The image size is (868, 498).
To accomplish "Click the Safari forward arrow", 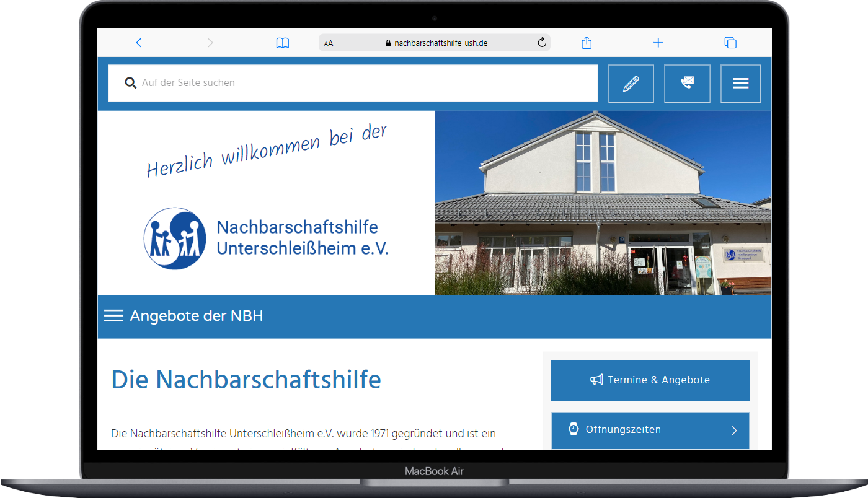I will [210, 43].
